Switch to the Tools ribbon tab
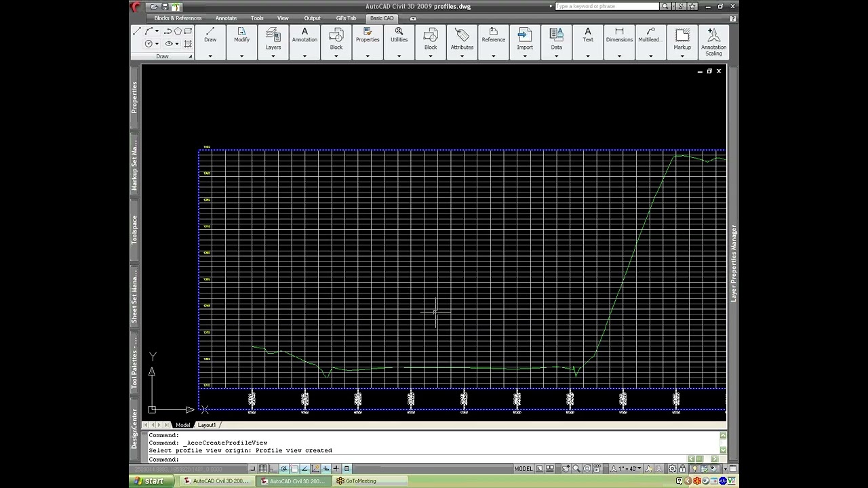 click(257, 18)
